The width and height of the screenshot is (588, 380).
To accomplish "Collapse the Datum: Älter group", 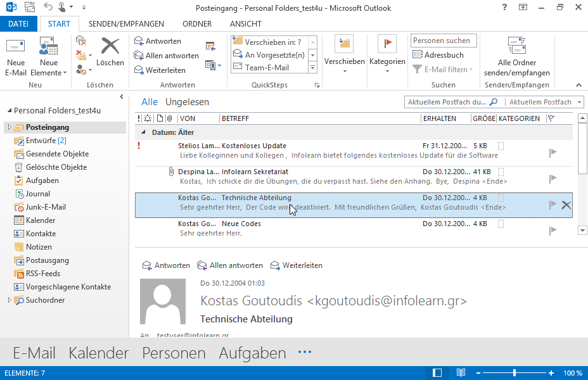I will 143,132.
